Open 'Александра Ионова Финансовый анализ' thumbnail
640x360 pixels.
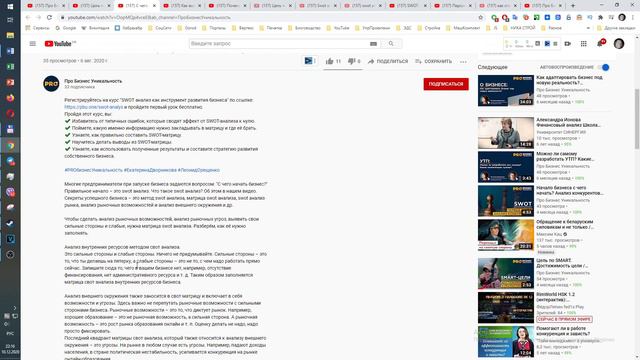(x=506, y=133)
